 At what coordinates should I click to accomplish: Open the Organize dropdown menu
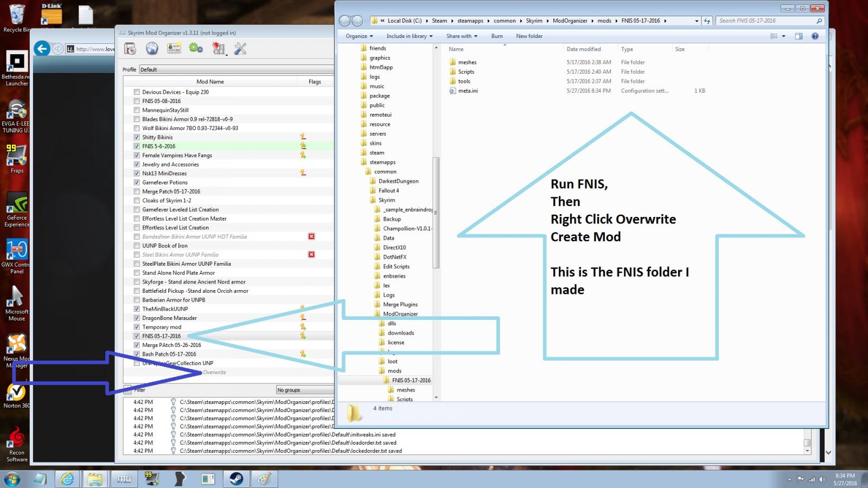point(359,36)
